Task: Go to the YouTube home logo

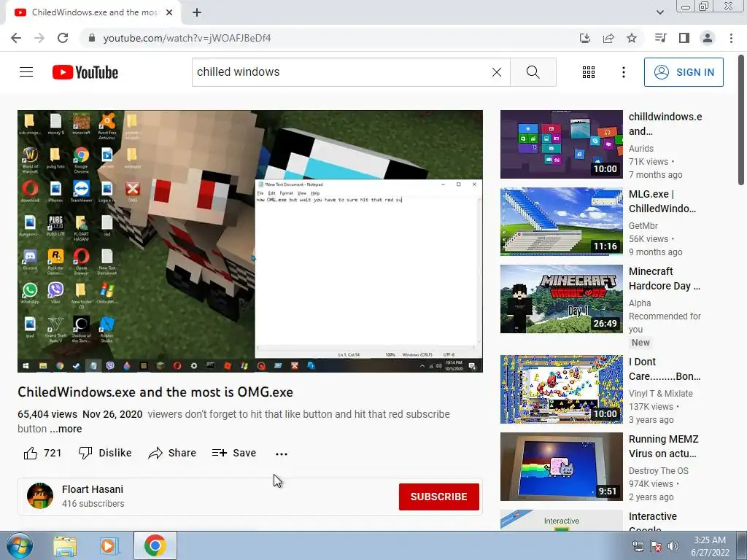Action: 85,72
